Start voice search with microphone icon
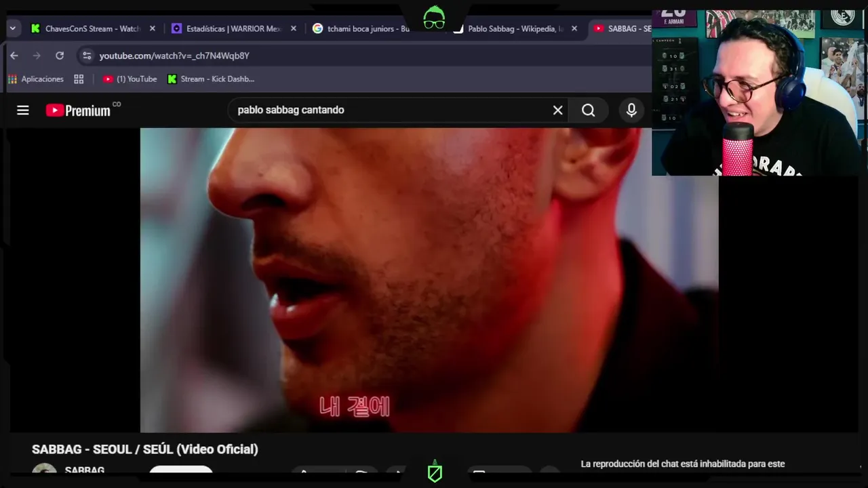 tap(631, 110)
